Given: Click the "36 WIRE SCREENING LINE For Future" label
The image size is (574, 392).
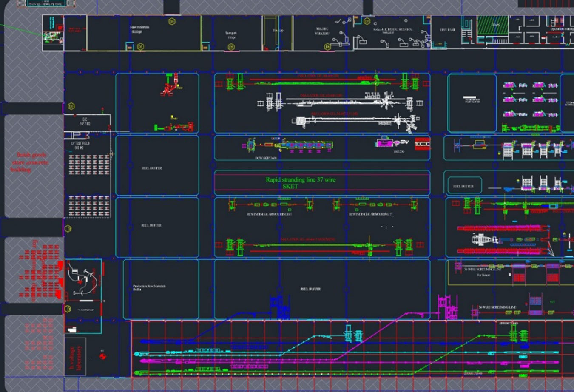Looking at the screenshot, I should point(483,272).
